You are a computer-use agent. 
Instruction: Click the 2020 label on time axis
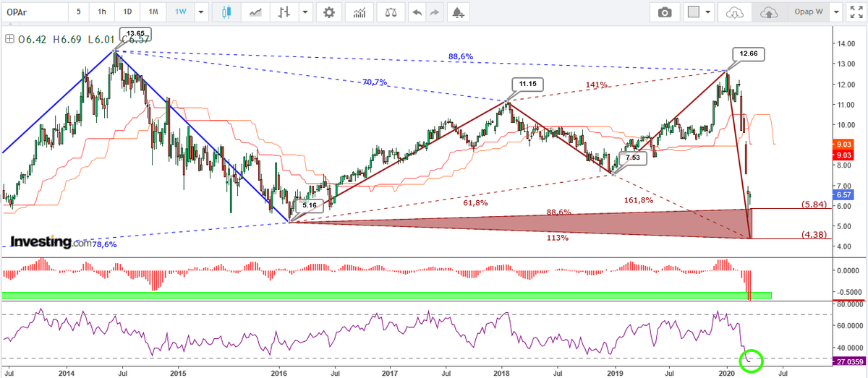tap(726, 372)
